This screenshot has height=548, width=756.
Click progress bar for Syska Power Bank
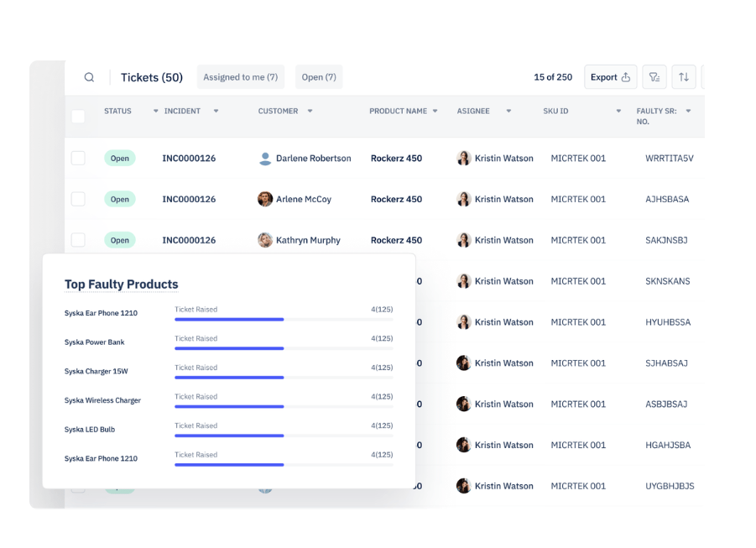click(284, 348)
